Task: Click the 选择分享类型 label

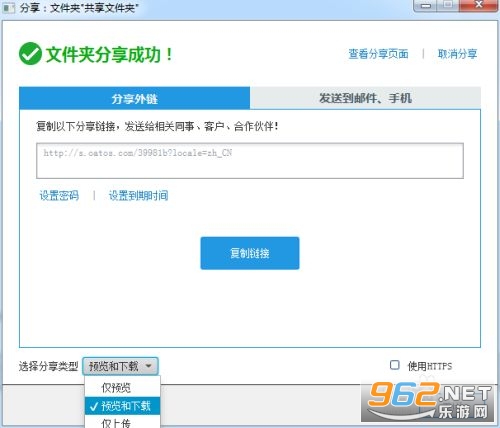Action: [48, 366]
